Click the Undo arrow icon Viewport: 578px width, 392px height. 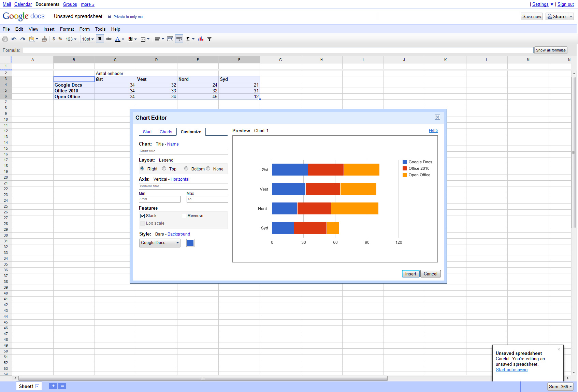click(14, 39)
